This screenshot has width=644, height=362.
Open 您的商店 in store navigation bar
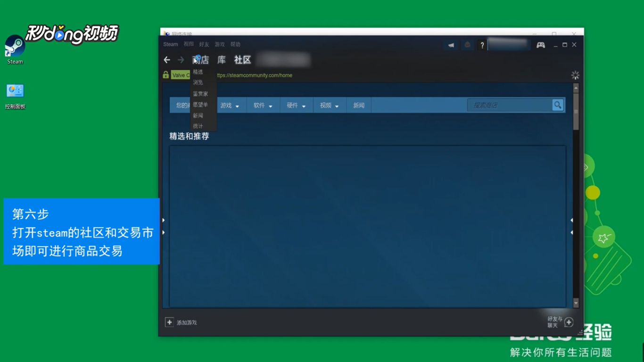click(x=181, y=106)
